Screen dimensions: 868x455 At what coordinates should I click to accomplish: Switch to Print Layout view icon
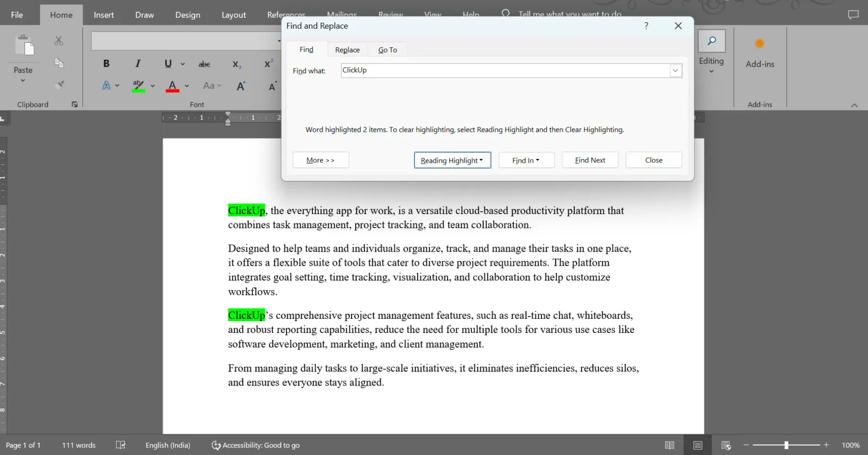pyautogui.click(x=698, y=445)
